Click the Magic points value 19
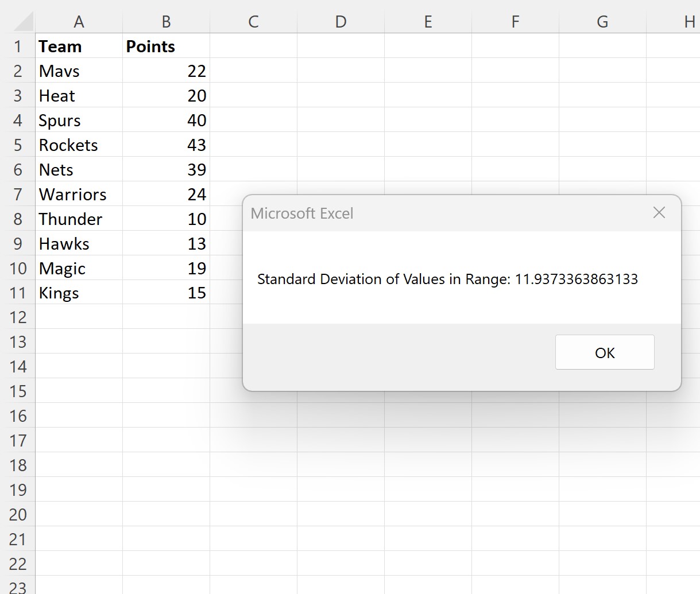The image size is (700, 594). [167, 268]
